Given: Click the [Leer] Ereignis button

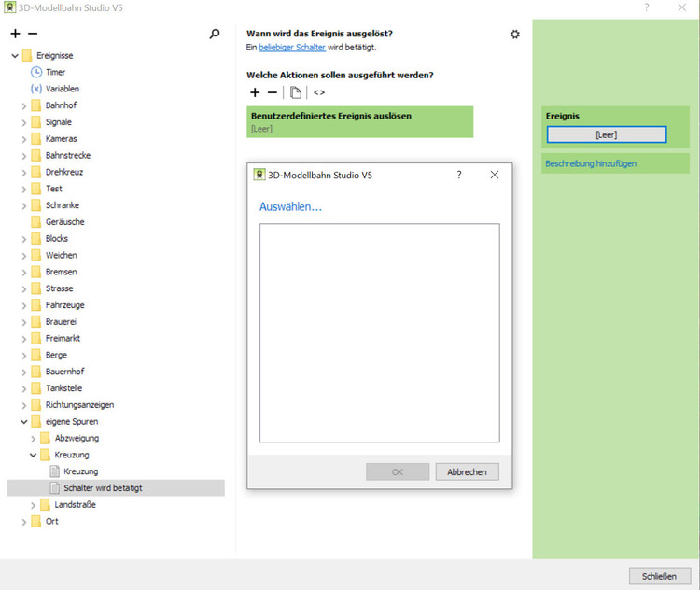Looking at the screenshot, I should (x=607, y=134).
